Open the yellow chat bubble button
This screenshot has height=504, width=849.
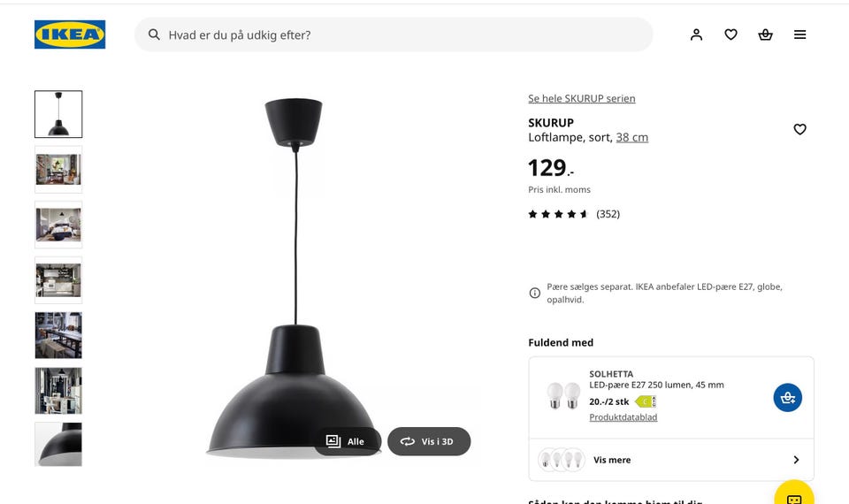tap(794, 495)
